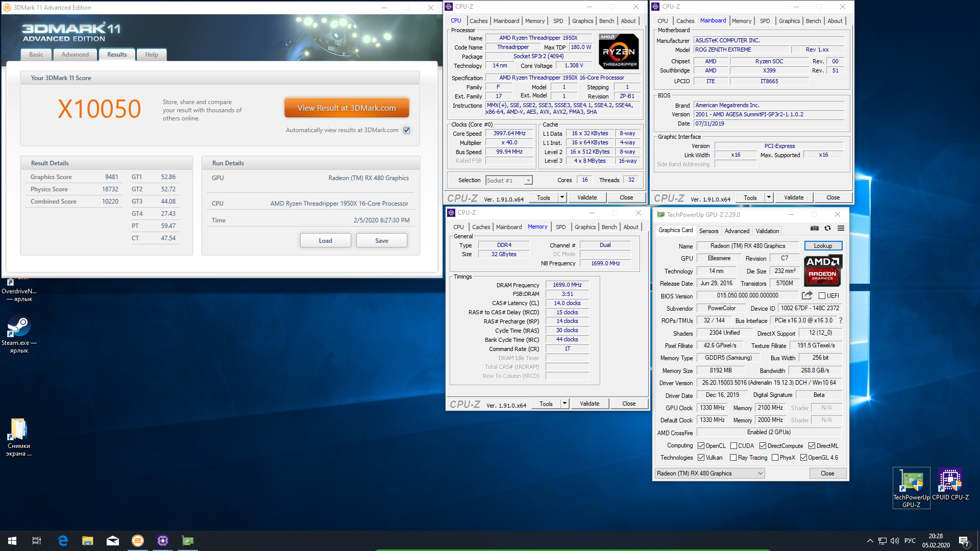This screenshot has width=980, height=551.
Task: Open GPU selector dropdown Radeon RX 480
Action: tap(709, 473)
